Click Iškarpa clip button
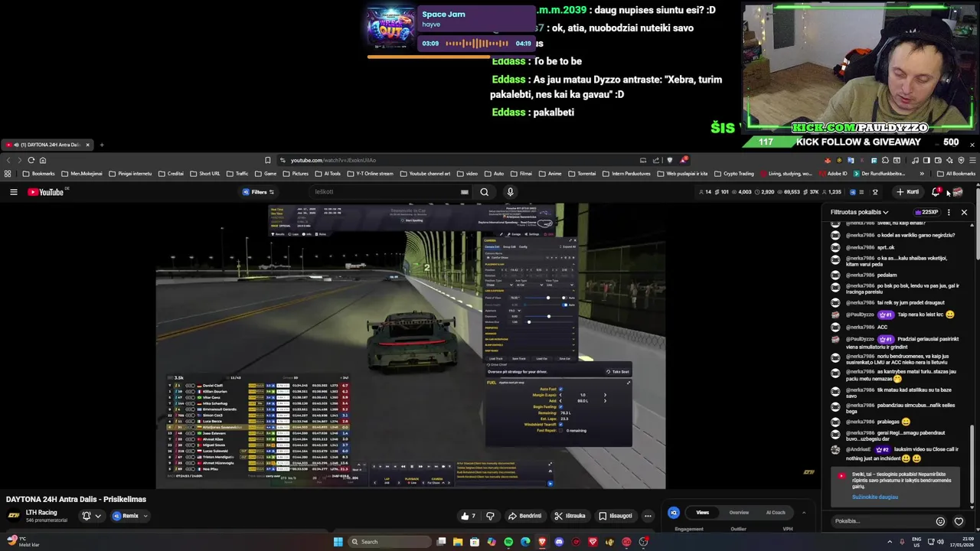980x551 pixels. tap(570, 516)
